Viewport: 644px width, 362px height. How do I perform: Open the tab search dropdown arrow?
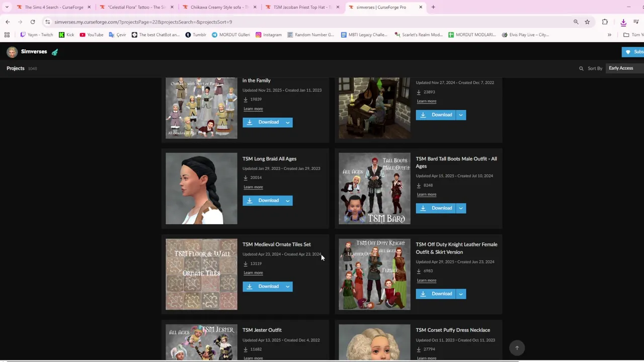point(7,7)
